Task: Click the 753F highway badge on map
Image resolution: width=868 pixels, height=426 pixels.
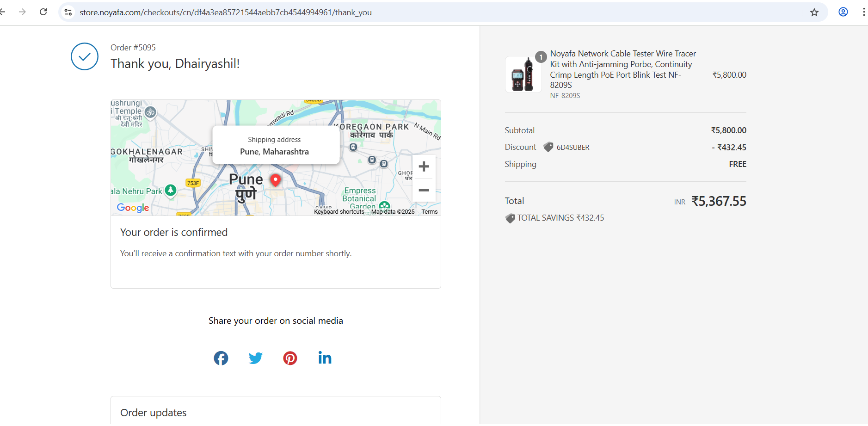Action: (x=193, y=183)
